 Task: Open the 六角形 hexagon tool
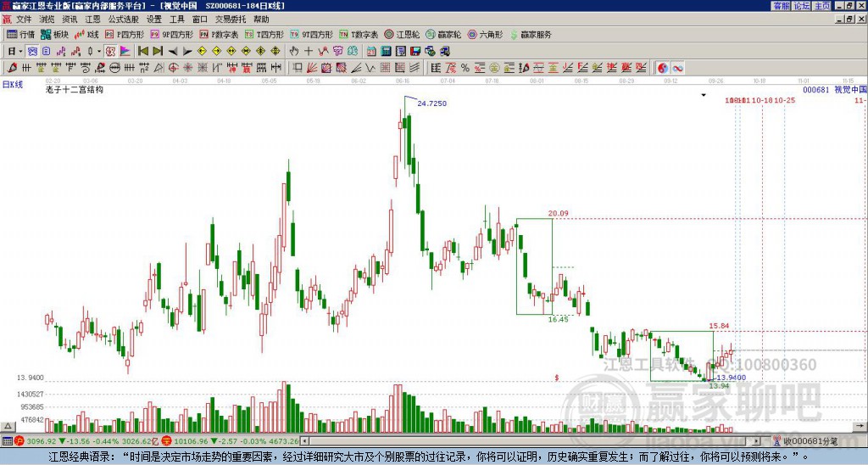[x=486, y=34]
